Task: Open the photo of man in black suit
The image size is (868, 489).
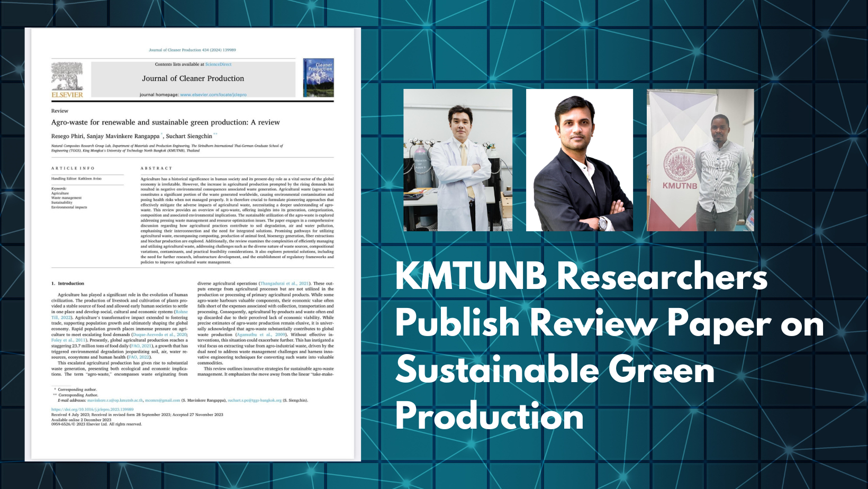Action: click(x=580, y=160)
